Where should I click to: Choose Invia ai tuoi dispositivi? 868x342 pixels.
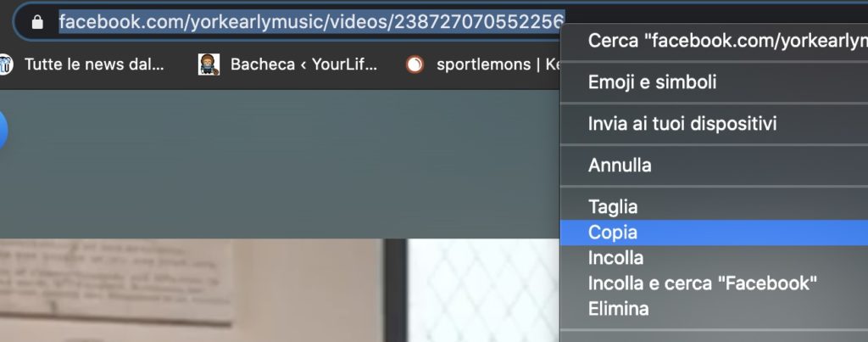[714, 124]
